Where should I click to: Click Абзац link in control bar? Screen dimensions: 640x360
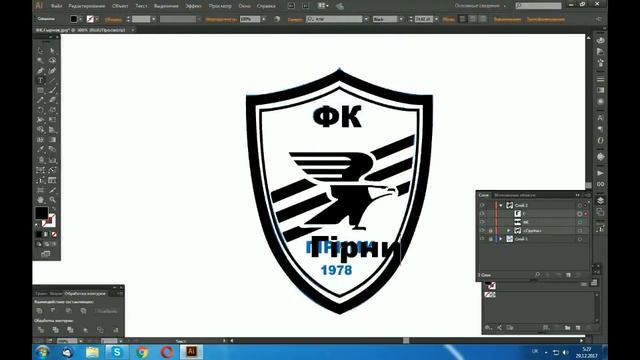click(449, 19)
